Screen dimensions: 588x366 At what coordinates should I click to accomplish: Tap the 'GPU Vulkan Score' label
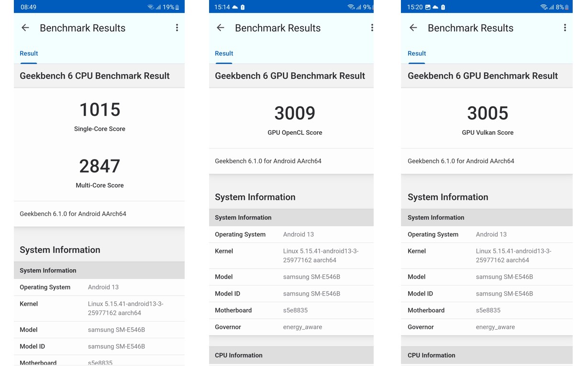(488, 133)
